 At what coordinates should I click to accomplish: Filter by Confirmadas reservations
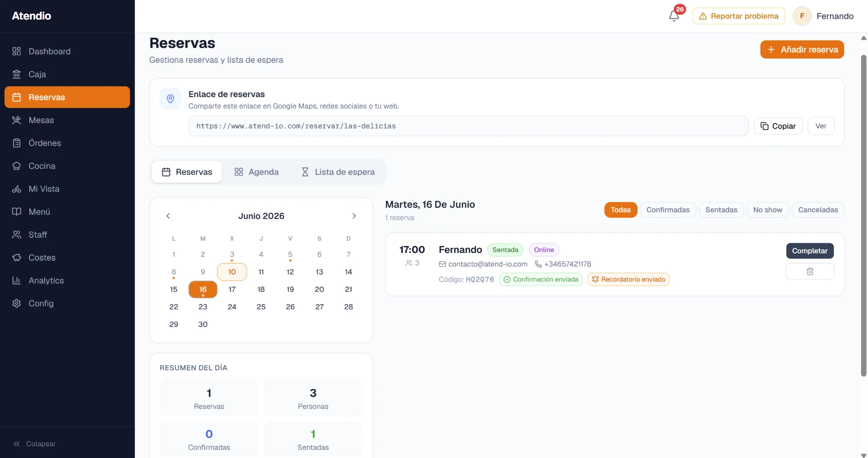668,210
